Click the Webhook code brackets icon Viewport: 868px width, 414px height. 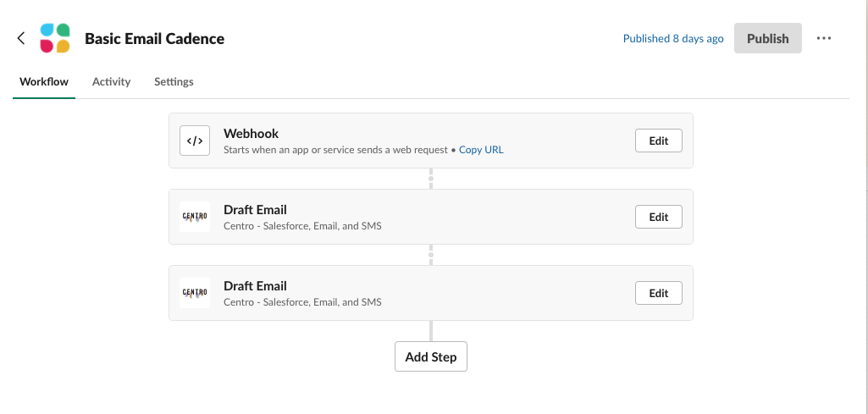coord(195,141)
